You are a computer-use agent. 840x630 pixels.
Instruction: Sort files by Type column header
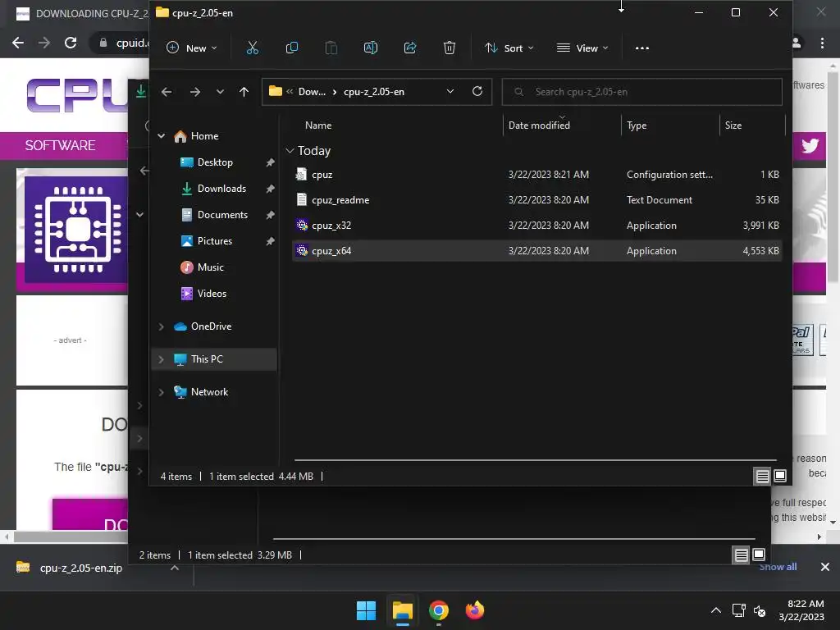point(637,126)
